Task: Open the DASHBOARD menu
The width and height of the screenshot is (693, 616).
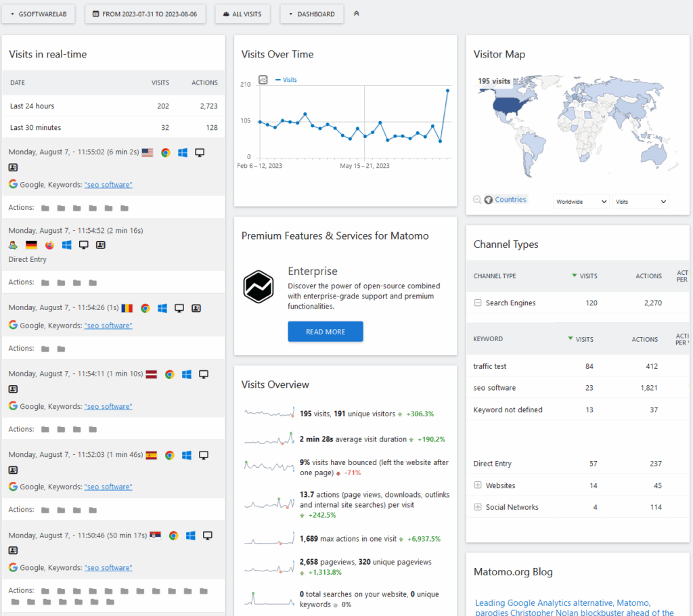Action: pos(311,14)
